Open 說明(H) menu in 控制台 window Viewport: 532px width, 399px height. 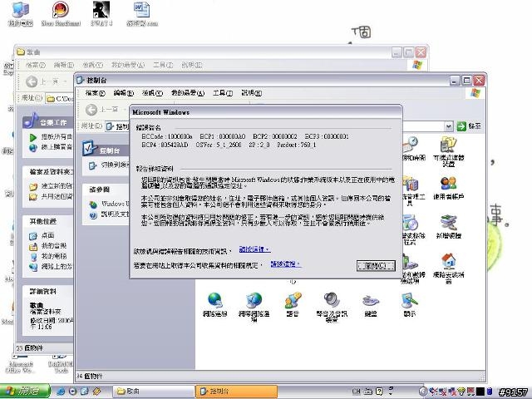[x=251, y=93]
